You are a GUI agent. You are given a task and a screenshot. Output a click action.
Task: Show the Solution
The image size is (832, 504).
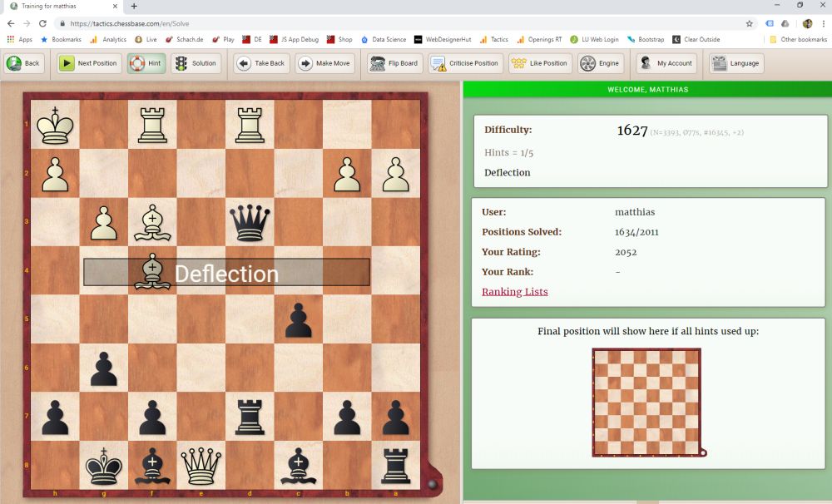196,63
